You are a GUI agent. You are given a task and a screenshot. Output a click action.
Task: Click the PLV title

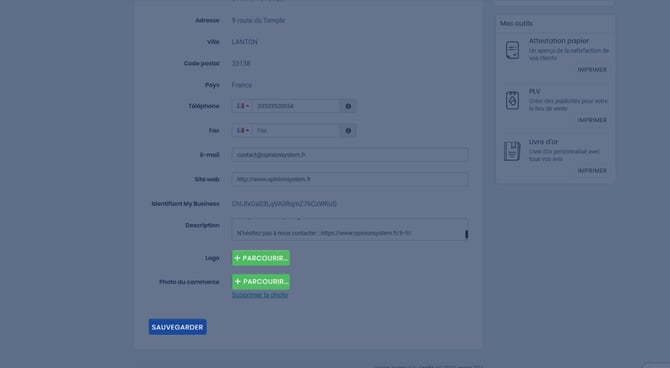pyautogui.click(x=535, y=91)
